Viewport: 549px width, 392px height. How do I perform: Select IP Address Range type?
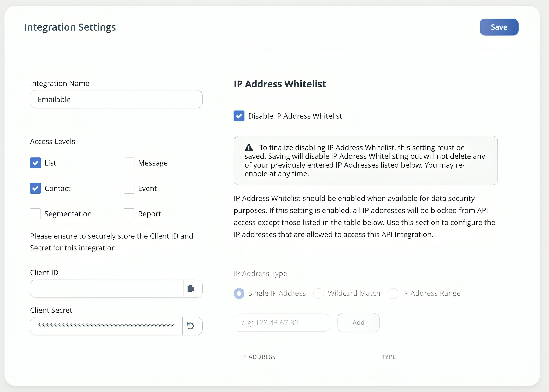click(393, 293)
